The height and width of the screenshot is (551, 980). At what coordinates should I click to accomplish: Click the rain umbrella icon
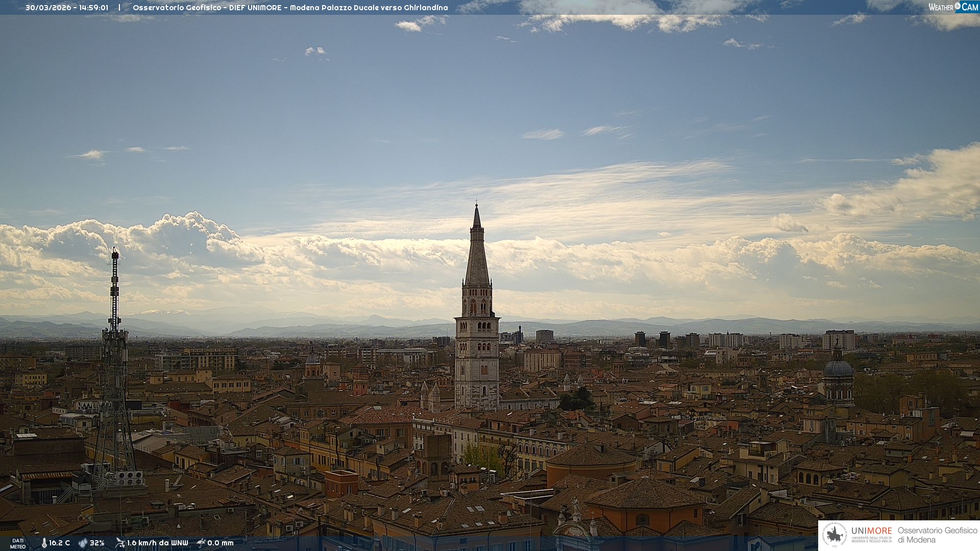pos(201,543)
